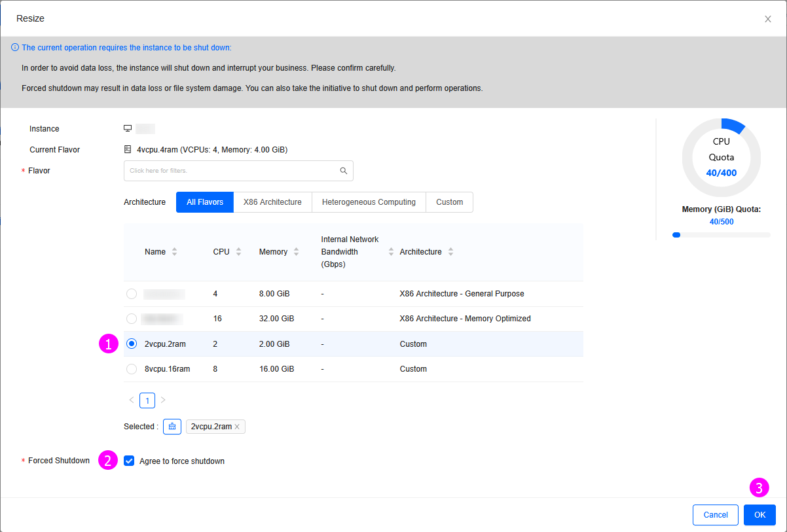
Task: Open the Heterogeneous Computing tab
Action: pos(369,202)
